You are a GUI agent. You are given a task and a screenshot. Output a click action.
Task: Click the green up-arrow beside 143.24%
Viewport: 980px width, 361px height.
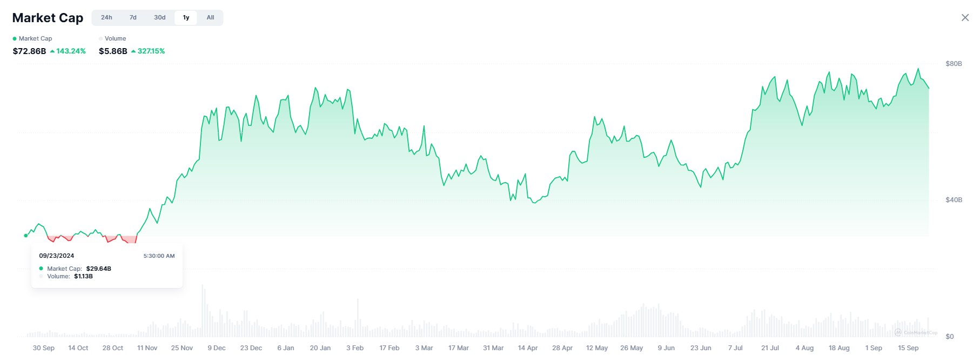pyautogui.click(x=53, y=51)
